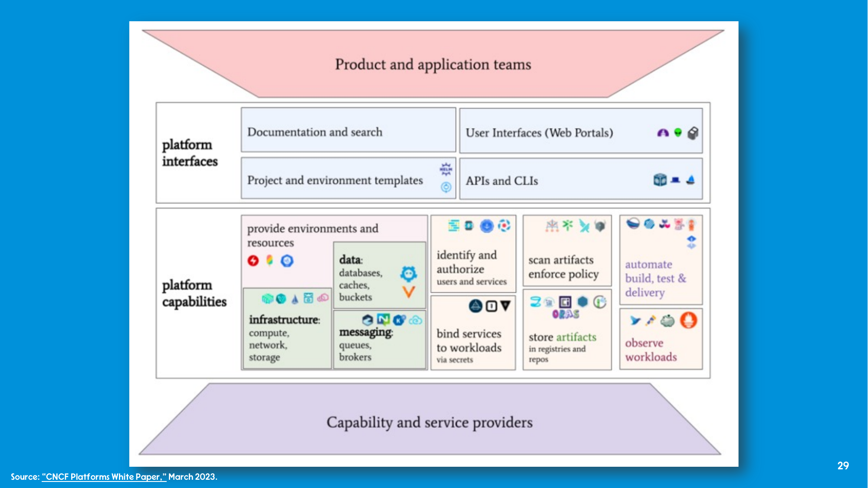
Task: Click the blue diamond logo in automate box
Action: tap(691, 242)
